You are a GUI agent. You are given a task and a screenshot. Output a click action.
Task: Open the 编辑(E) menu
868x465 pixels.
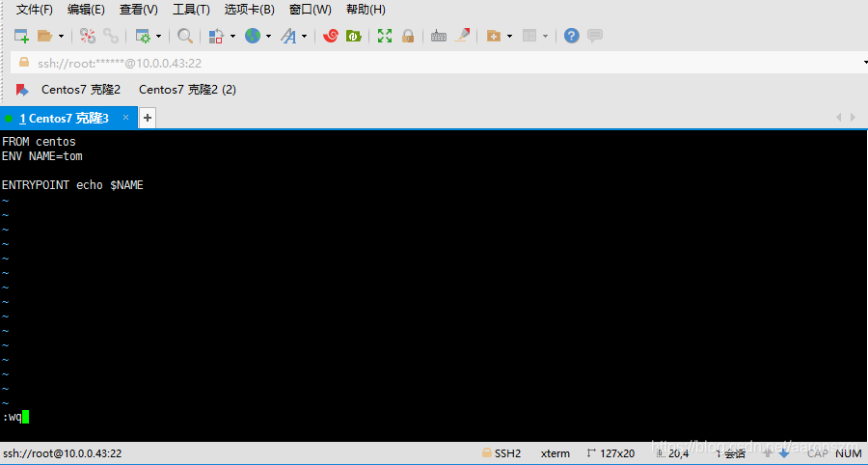[86, 10]
